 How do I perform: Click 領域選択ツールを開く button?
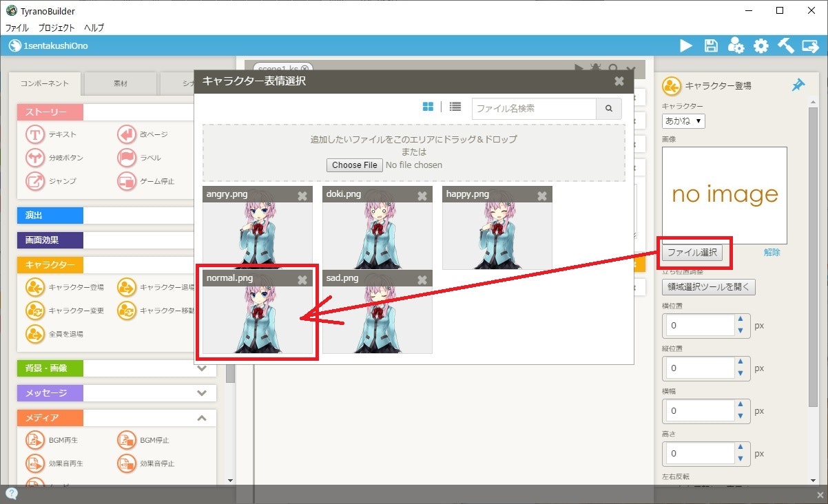coord(709,286)
